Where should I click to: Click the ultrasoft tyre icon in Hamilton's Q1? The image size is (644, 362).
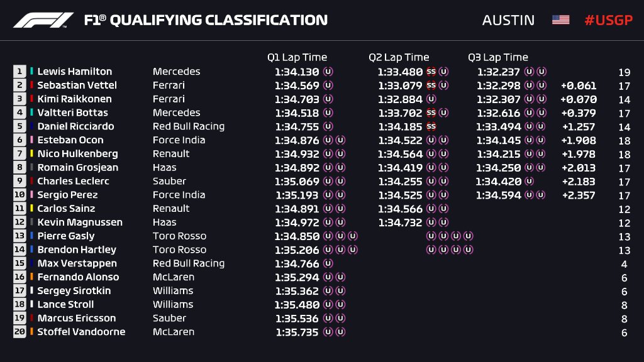point(328,72)
